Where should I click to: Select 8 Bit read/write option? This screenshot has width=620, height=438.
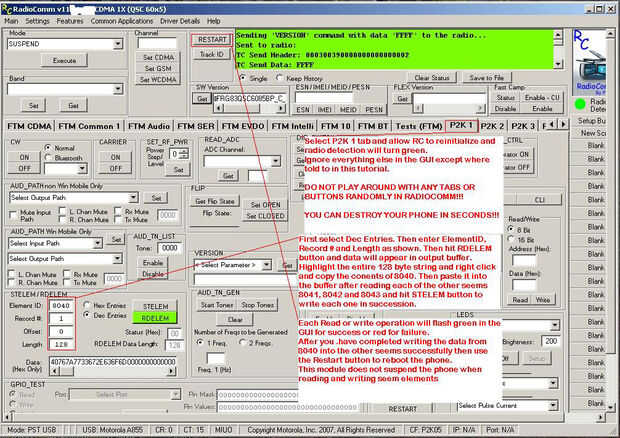[x=511, y=229]
